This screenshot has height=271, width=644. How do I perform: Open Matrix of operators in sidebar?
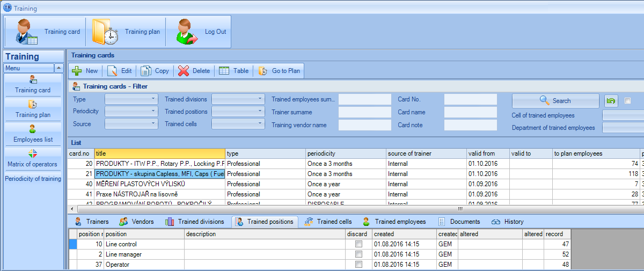click(x=33, y=158)
